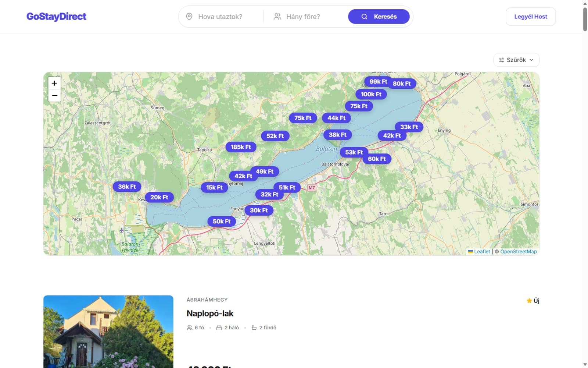The image size is (588, 368).
Task: Select the 60k Ft map price marker
Action: tap(377, 159)
